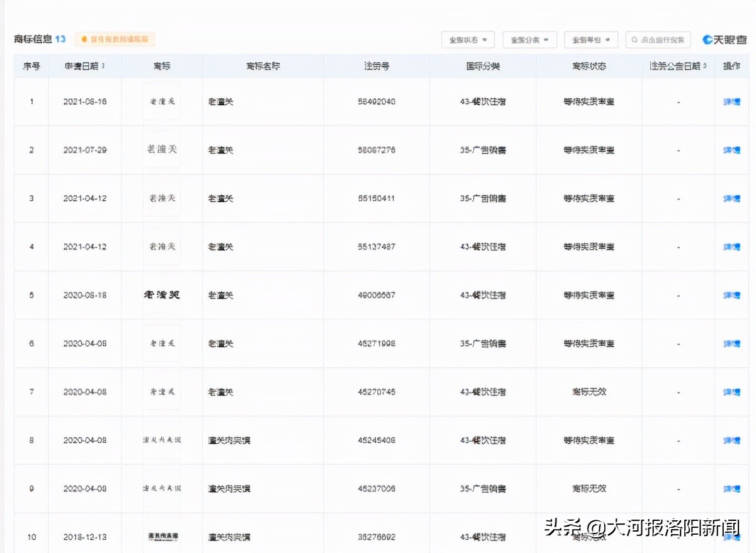Click 老潼关 trademark name in row 6

(x=220, y=343)
